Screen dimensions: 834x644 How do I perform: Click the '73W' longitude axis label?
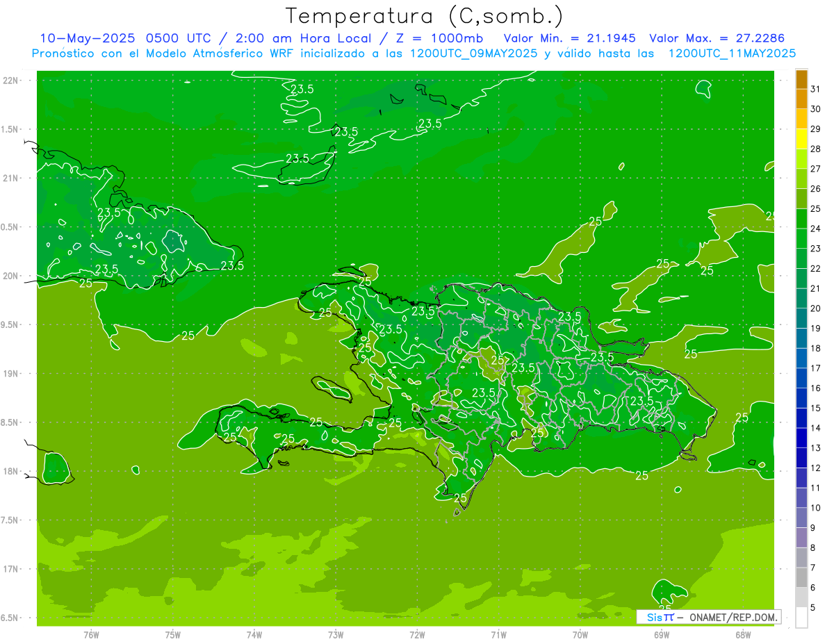[x=336, y=634]
